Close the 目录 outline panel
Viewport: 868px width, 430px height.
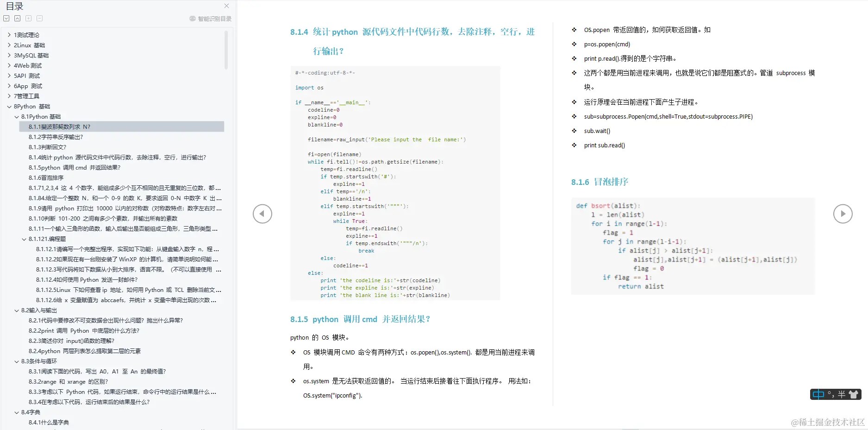pyautogui.click(x=226, y=6)
